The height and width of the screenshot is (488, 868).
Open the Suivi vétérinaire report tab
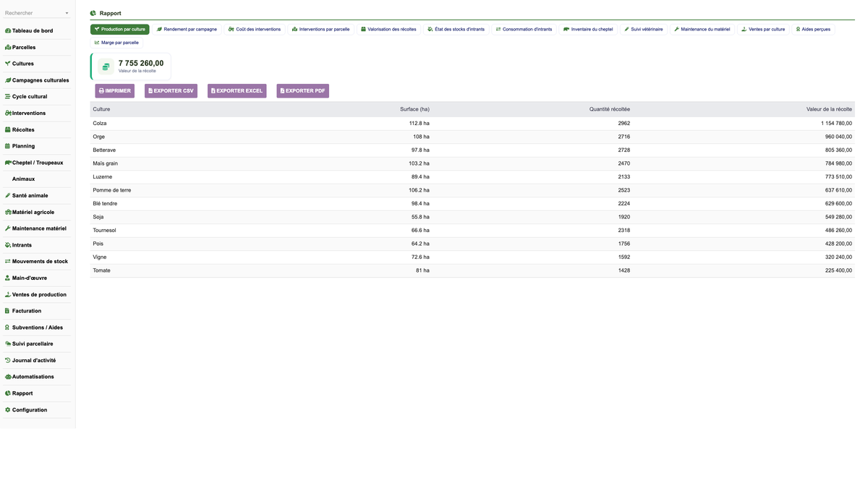pos(644,30)
